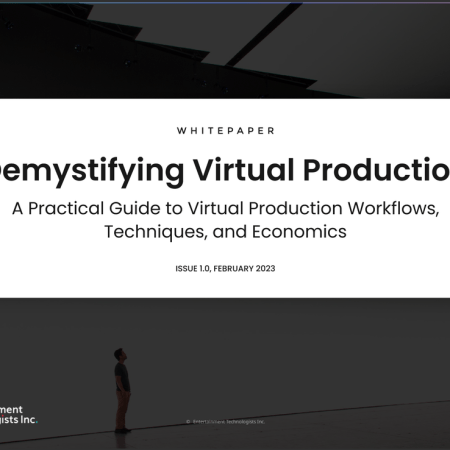Click the WHITEPAPER heading label
This screenshot has width=450, height=450.
(x=225, y=131)
